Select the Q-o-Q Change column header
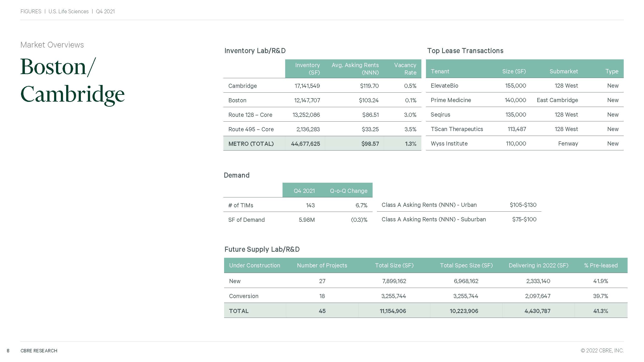Viewport: 644px width, 362px height. (348, 191)
